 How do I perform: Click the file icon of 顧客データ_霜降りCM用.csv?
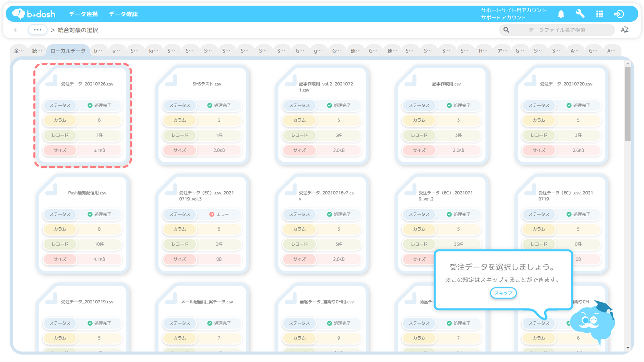click(x=291, y=299)
